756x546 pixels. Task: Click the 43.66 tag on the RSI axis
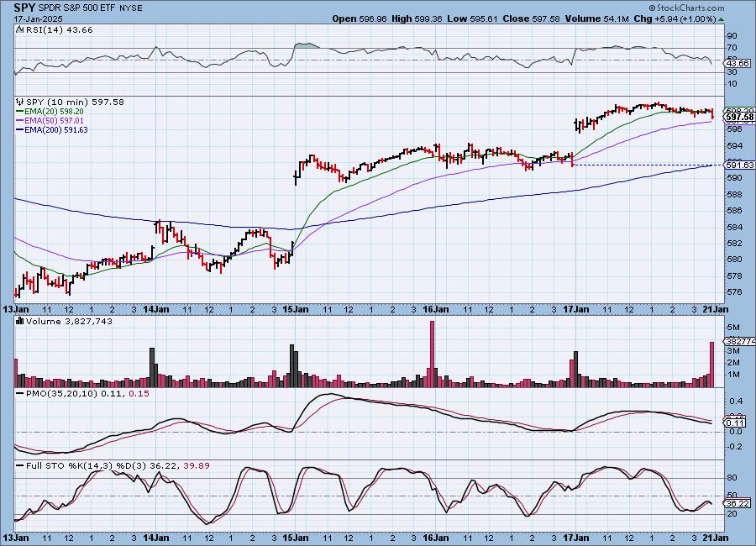(738, 63)
